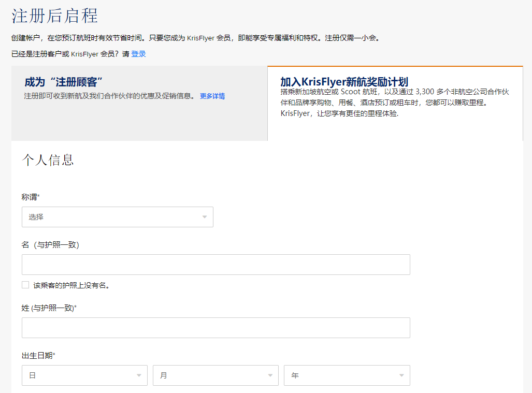Click the arrow icon in 年 dropdown
Image resolution: width=532 pixels, height=393 pixels.
(x=401, y=375)
